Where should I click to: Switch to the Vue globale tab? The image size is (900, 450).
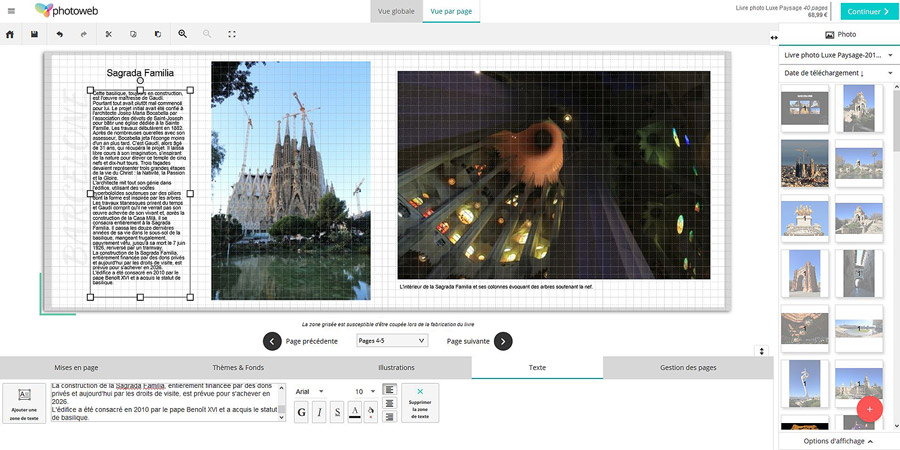click(396, 12)
